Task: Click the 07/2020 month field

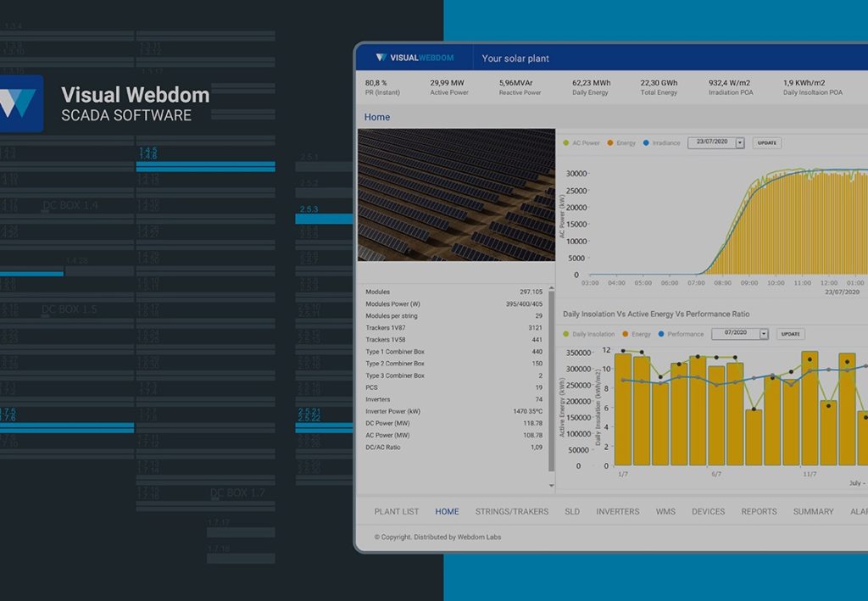Action: pos(736,334)
